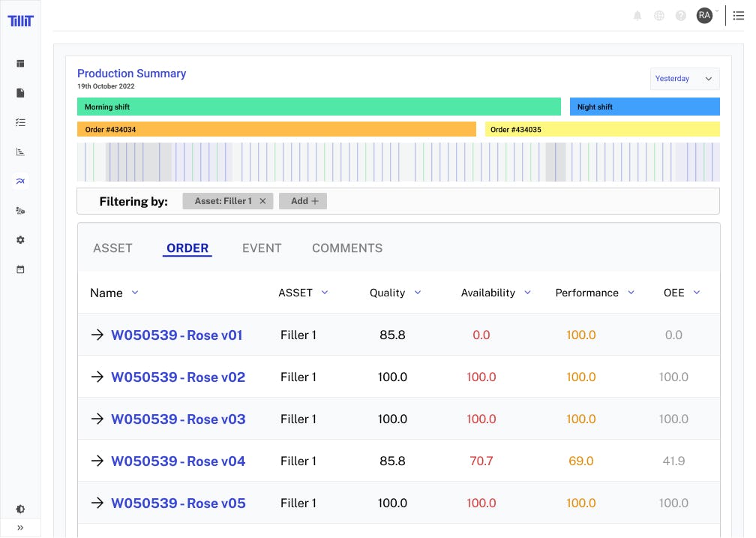
Task: Expand the sidebar with double chevron
Action: pos(20,528)
